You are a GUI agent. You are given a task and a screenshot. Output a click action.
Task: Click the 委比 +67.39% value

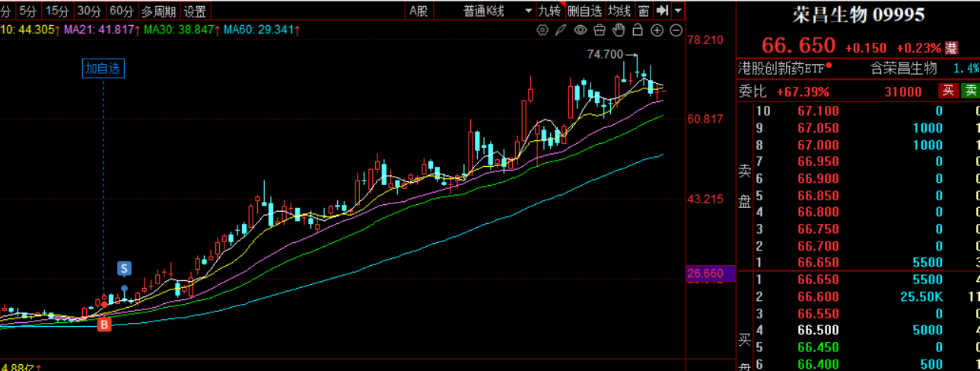coord(803,91)
